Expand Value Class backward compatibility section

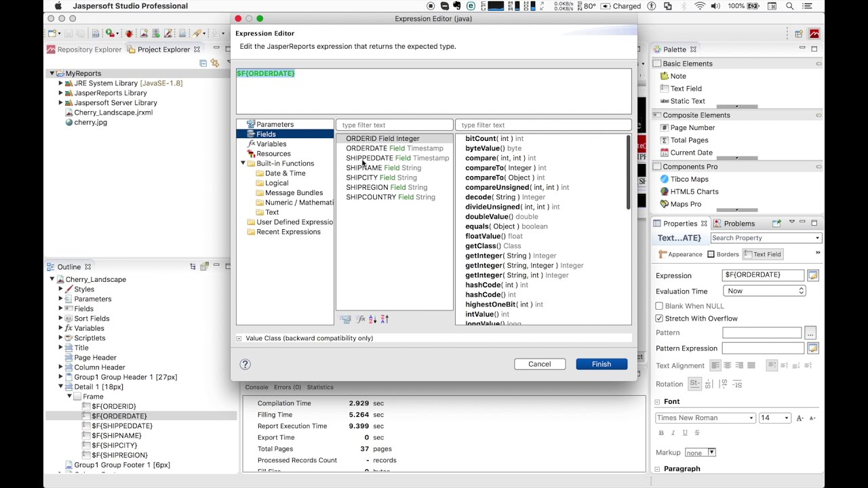pos(239,338)
